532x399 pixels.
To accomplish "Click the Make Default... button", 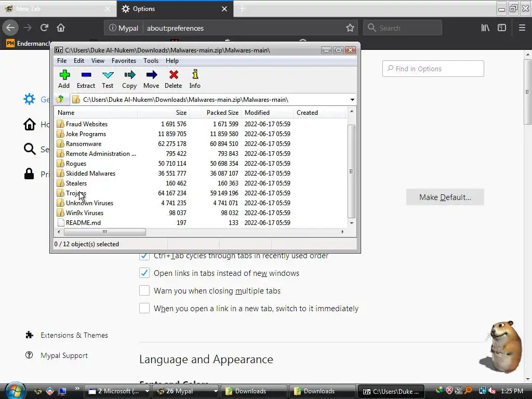I will click(x=445, y=197).
